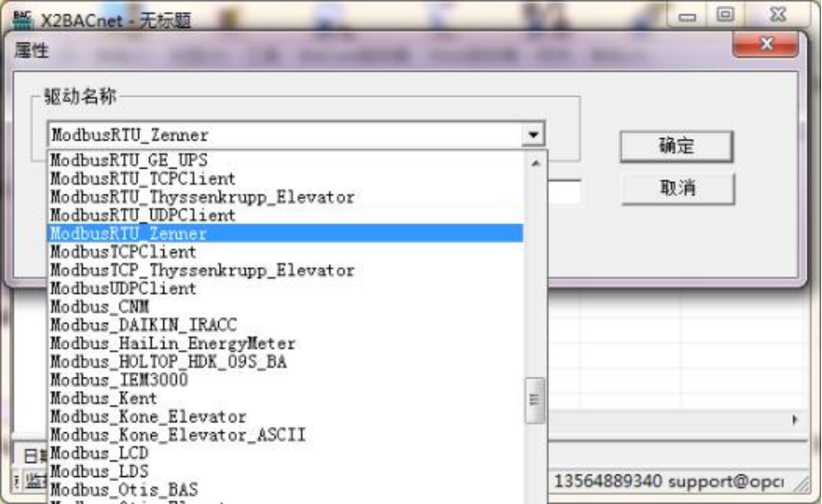Choose Modbus_Kone_Elevator_ASCII driver
Viewport: 822px width, 504px height.
[x=285, y=435]
